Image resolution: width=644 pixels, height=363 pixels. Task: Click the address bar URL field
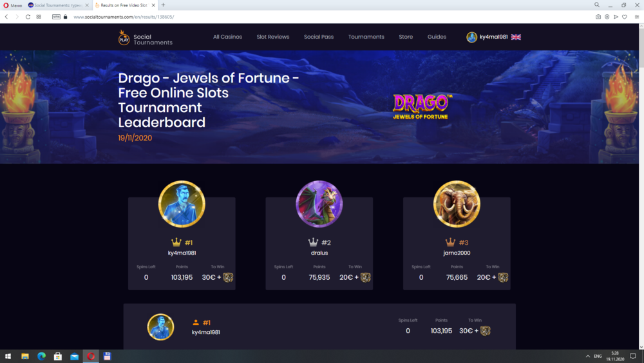click(124, 17)
